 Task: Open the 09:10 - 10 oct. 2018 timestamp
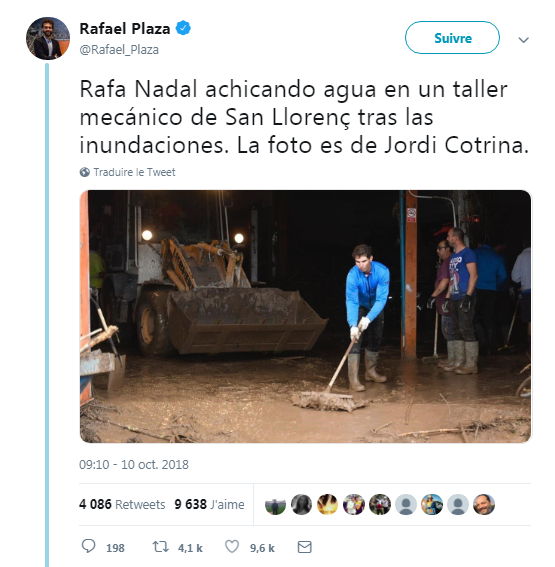tap(134, 465)
